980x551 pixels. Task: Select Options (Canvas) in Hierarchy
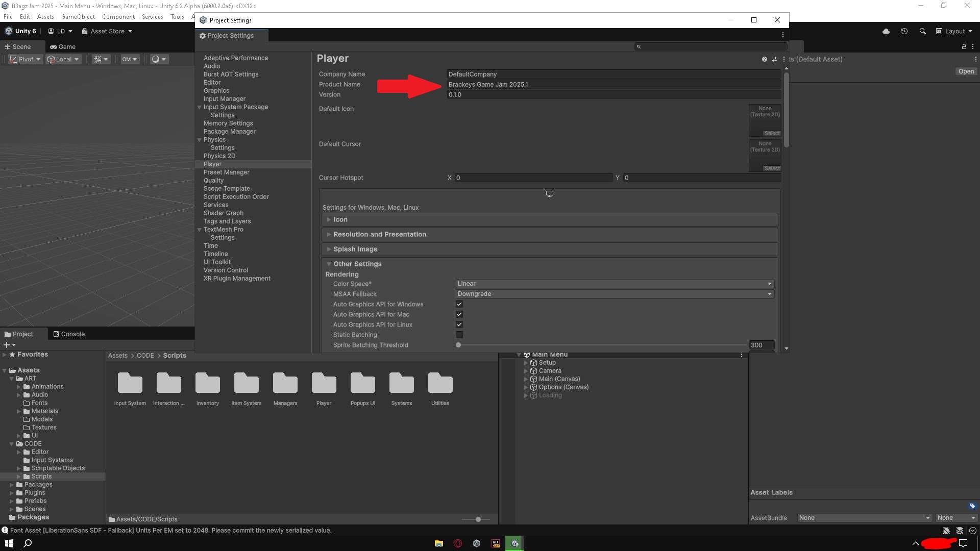click(563, 387)
